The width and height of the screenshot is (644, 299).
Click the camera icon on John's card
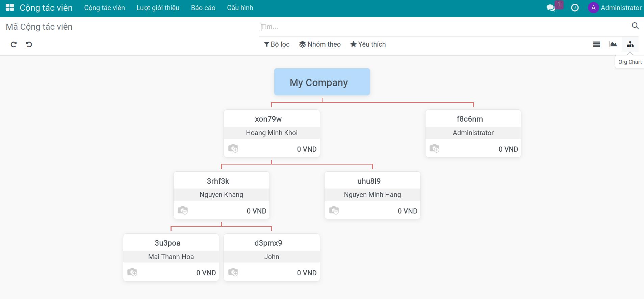233,272
